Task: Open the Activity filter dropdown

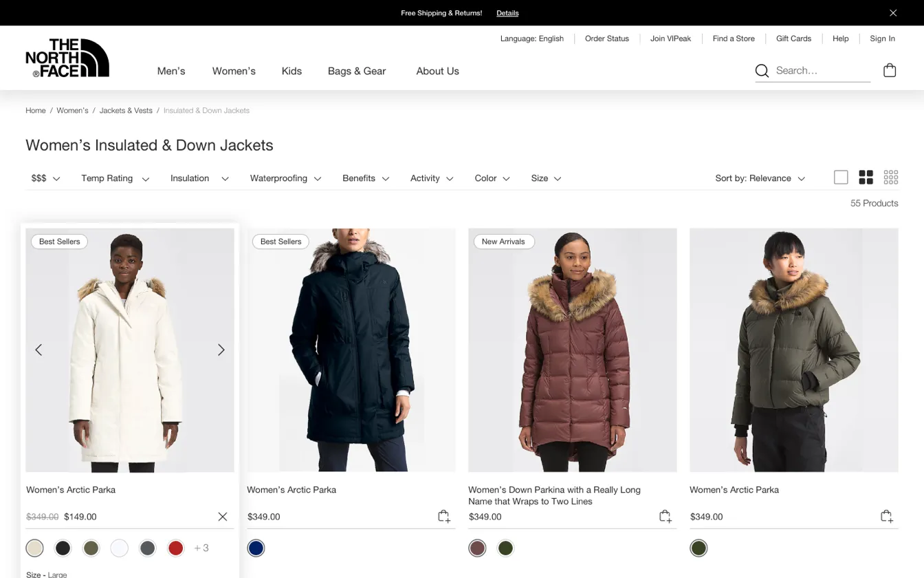Action: [x=432, y=178]
